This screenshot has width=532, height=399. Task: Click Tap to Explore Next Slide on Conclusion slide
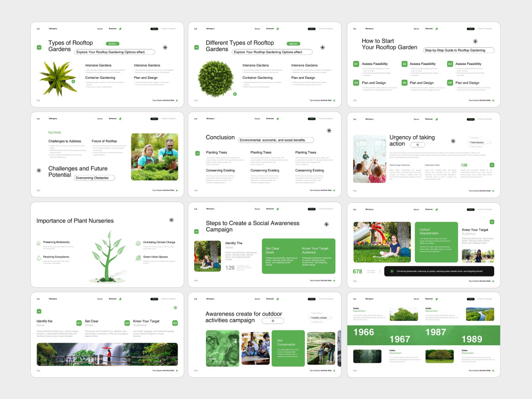click(321, 190)
